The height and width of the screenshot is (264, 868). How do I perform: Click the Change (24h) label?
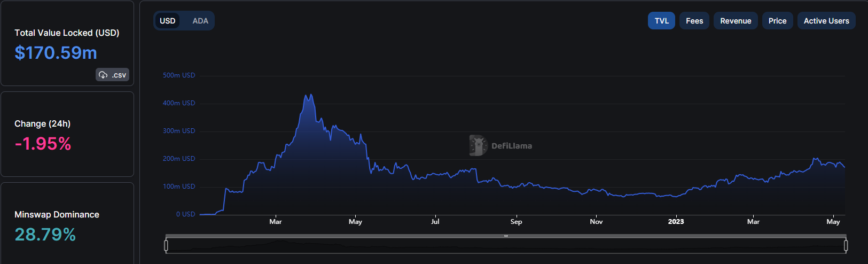click(x=42, y=123)
